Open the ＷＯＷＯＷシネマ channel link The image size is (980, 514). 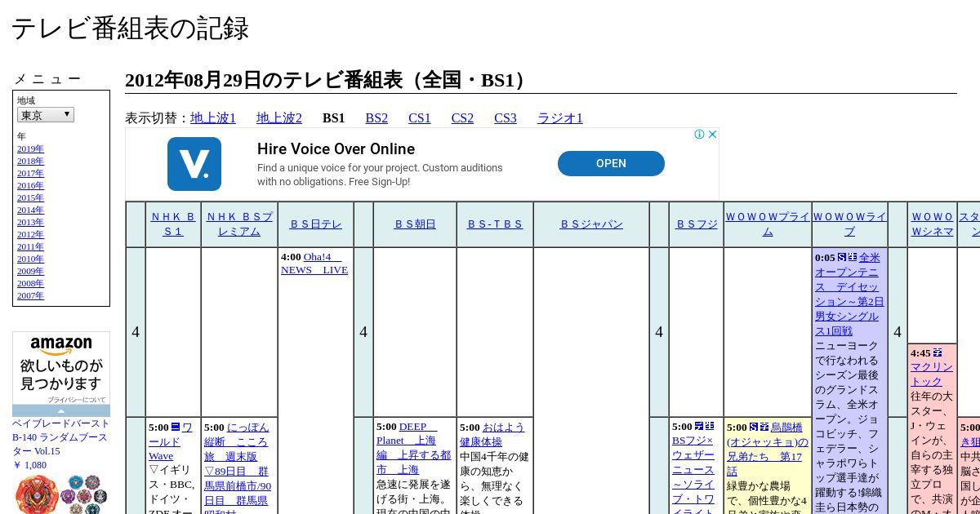933,224
